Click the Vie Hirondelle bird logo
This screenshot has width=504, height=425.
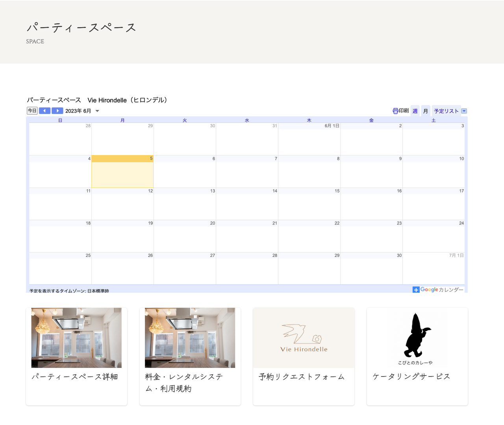pos(304,338)
